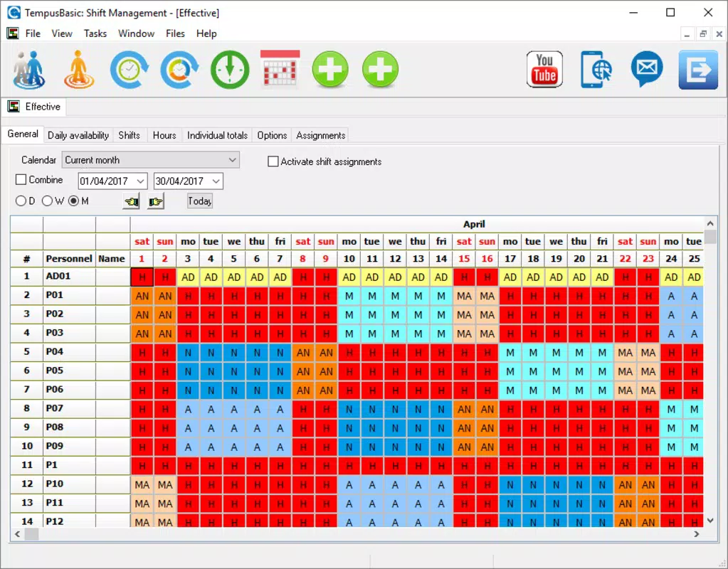Open the YouTube icon

[x=544, y=70]
